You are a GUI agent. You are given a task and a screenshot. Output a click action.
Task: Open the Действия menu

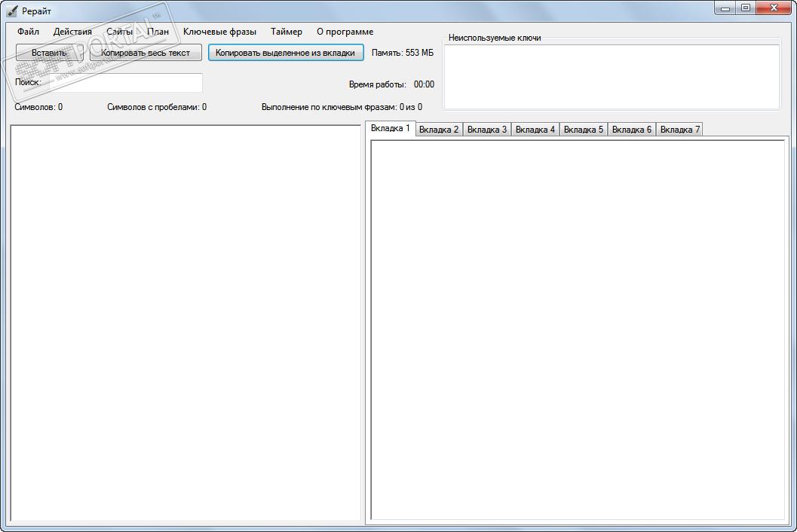(72, 32)
